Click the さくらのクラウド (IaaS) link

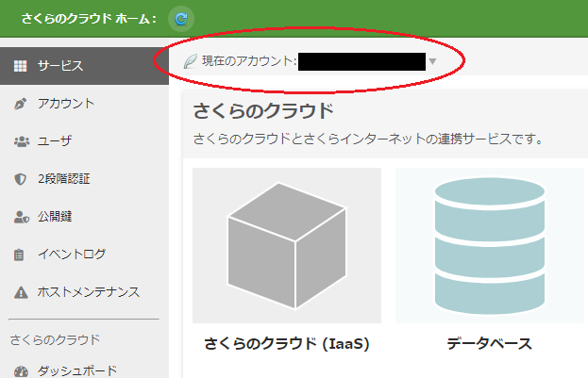coord(286,344)
